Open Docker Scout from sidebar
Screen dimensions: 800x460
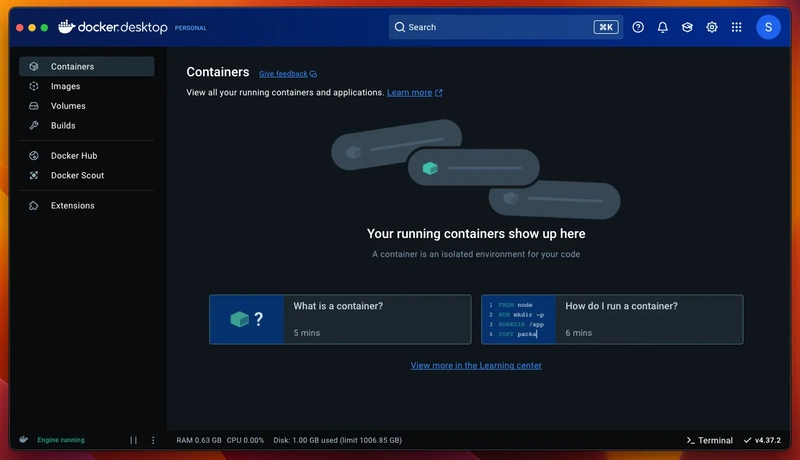87,175
